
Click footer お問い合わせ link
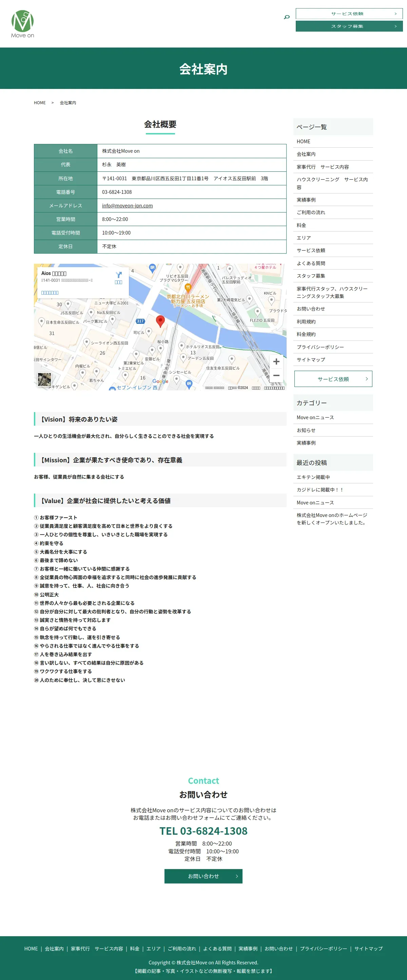pyautogui.click(x=278, y=948)
